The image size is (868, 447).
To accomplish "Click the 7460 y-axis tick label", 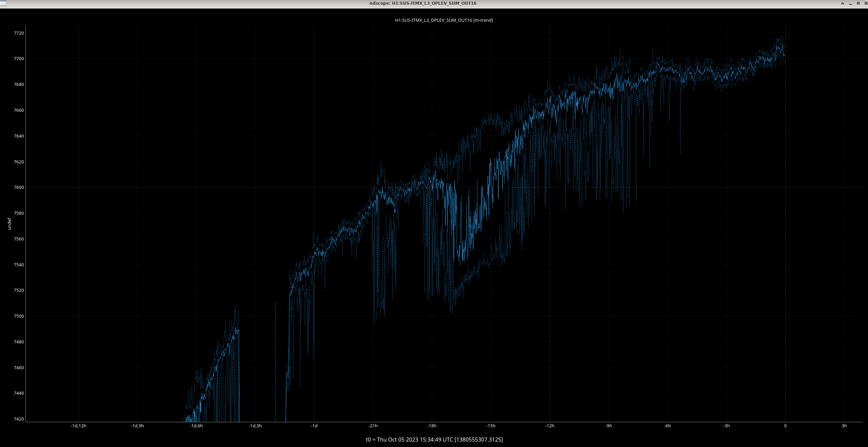I will pos(19,368).
